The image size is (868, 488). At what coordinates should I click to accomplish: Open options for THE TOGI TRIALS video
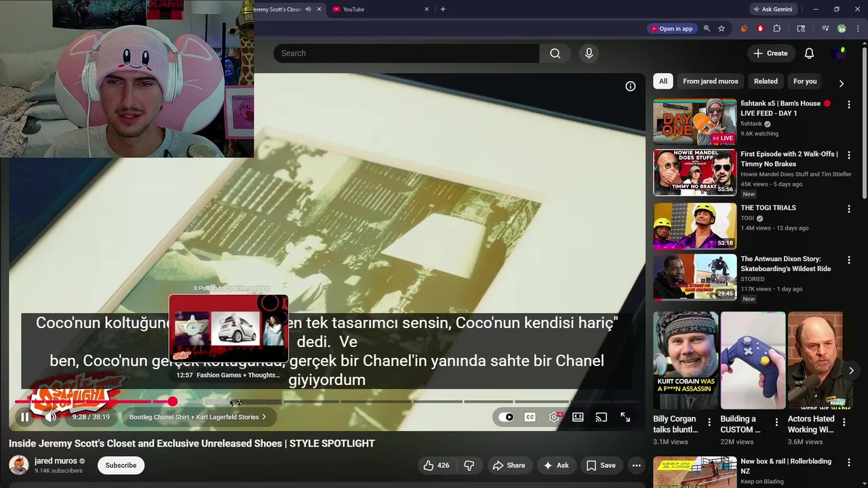pyautogui.click(x=848, y=209)
